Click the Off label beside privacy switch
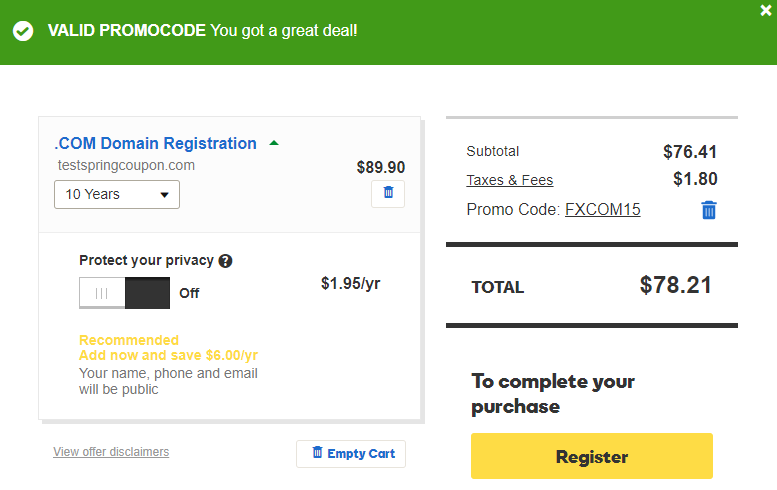Screen dimensions: 777x490 [189, 293]
